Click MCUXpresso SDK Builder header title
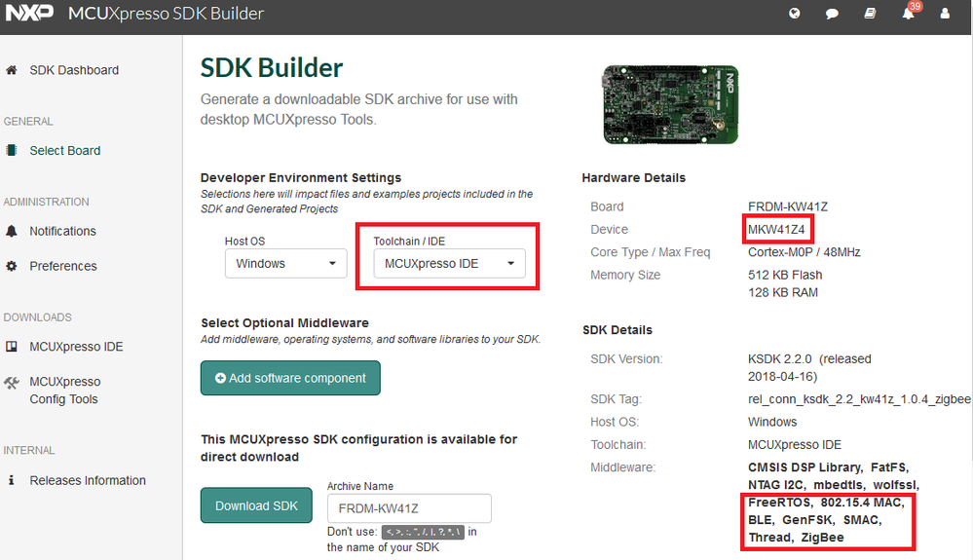 point(166,13)
